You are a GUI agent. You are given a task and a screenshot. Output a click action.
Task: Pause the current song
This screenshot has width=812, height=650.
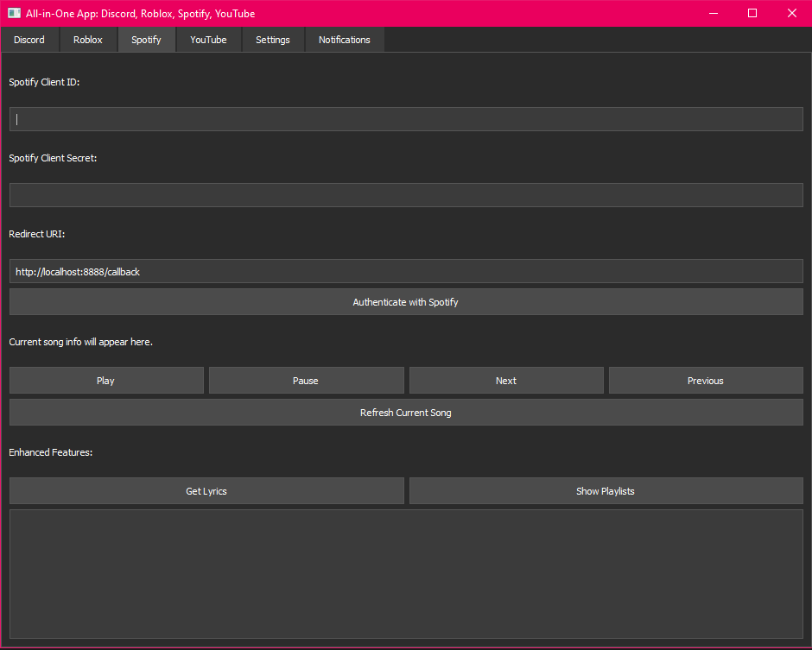click(x=306, y=381)
